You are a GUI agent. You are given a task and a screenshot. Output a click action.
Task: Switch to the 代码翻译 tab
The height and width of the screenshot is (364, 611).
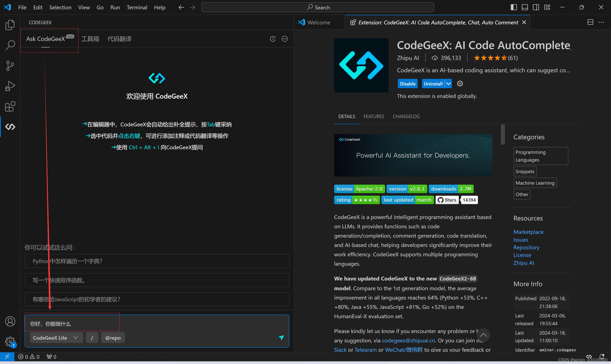pyautogui.click(x=119, y=39)
